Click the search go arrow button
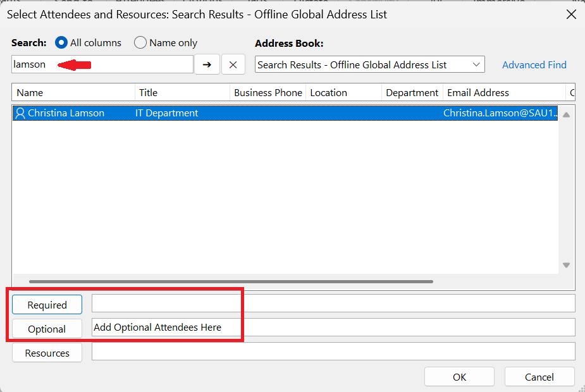This screenshot has width=585, height=392. pyautogui.click(x=207, y=64)
